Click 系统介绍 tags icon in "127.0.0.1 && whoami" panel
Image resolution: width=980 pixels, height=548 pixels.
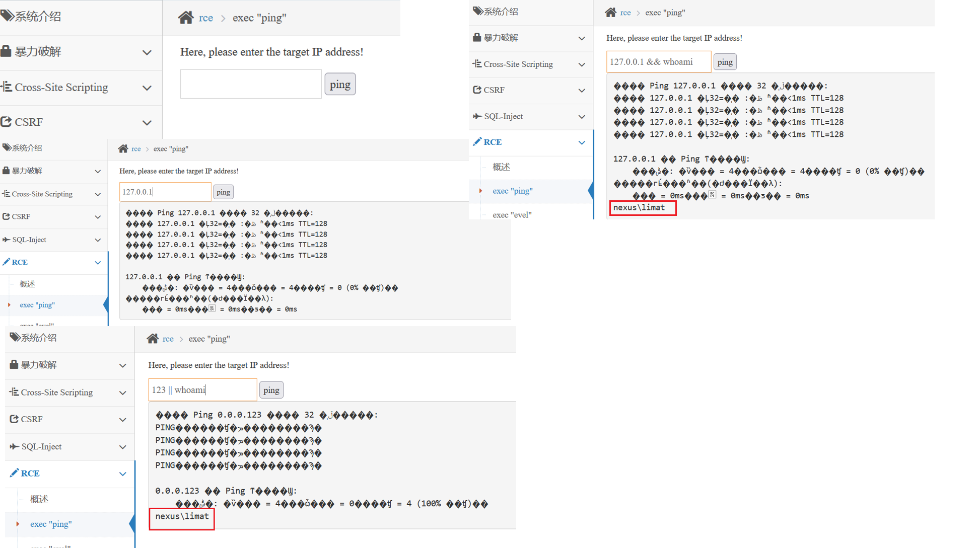click(x=477, y=11)
